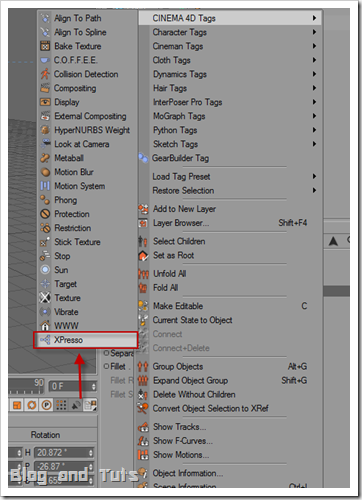Choose Object Information
This screenshot has width=362, height=500.
pyautogui.click(x=230, y=473)
